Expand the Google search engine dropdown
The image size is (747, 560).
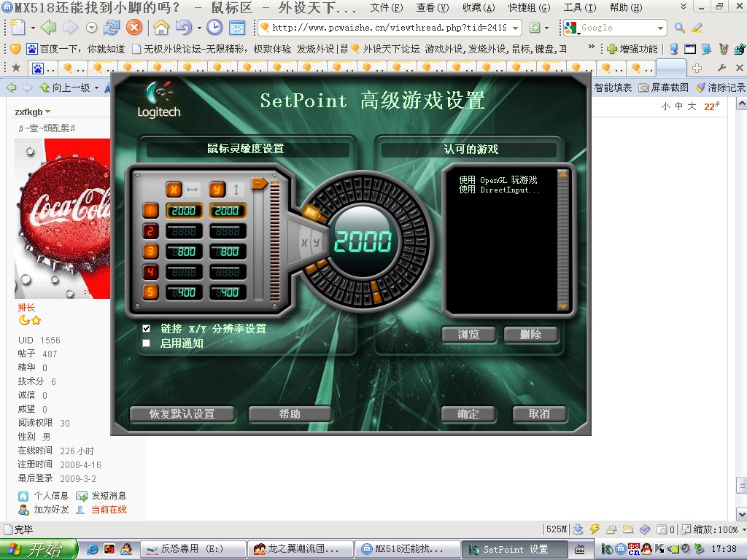660,28
